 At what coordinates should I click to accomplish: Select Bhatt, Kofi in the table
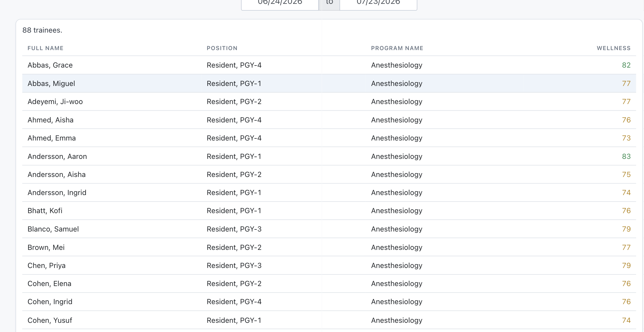pos(329,211)
